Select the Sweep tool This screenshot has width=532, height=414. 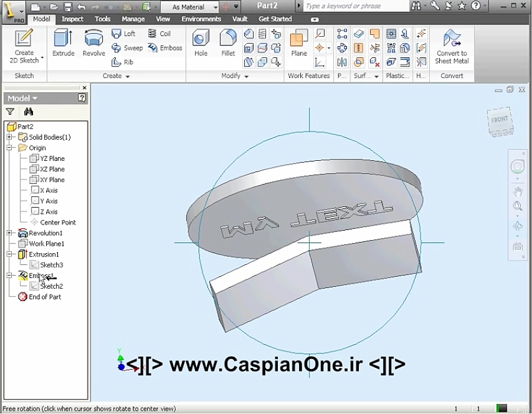127,48
